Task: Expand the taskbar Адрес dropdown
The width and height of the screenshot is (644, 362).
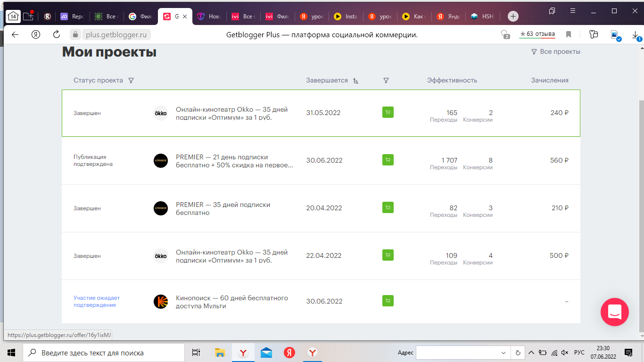Action: coord(504,353)
